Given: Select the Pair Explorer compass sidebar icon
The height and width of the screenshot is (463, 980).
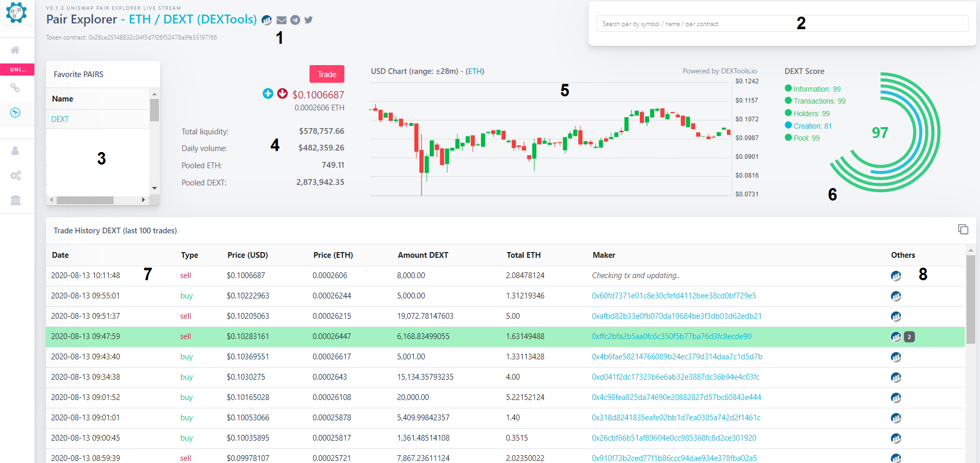Looking at the screenshot, I should [x=16, y=112].
